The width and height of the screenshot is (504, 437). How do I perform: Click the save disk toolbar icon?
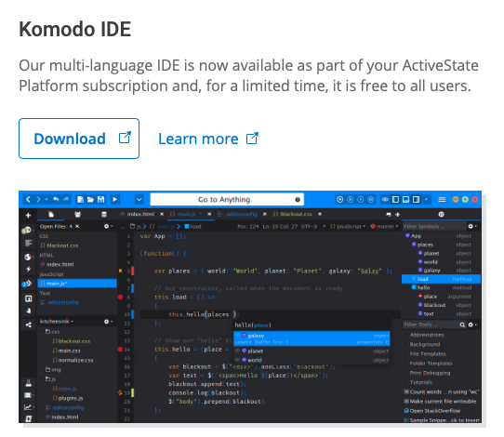click(x=101, y=200)
